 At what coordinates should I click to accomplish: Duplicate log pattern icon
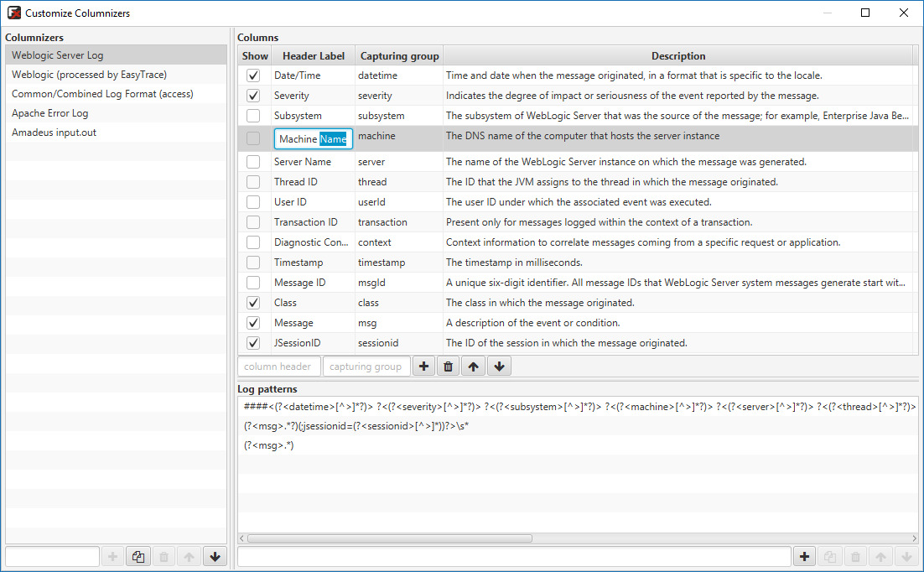830,556
